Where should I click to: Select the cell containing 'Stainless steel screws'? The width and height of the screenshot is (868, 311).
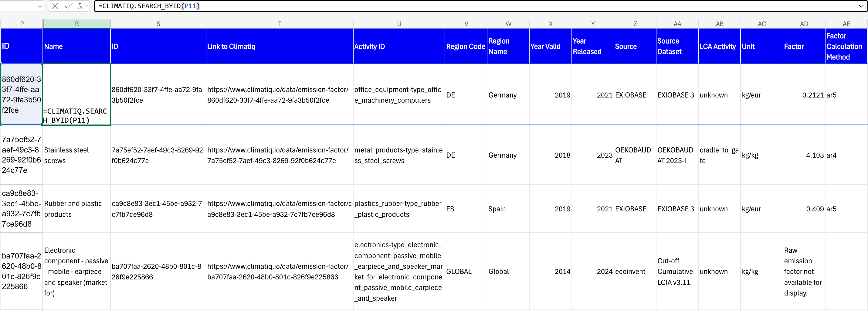coord(76,155)
